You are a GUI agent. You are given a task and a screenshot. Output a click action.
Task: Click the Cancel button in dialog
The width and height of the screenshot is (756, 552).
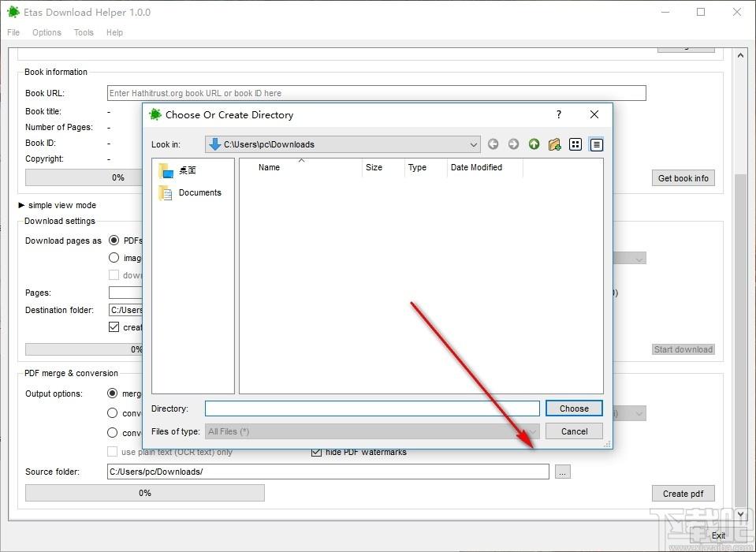(574, 431)
